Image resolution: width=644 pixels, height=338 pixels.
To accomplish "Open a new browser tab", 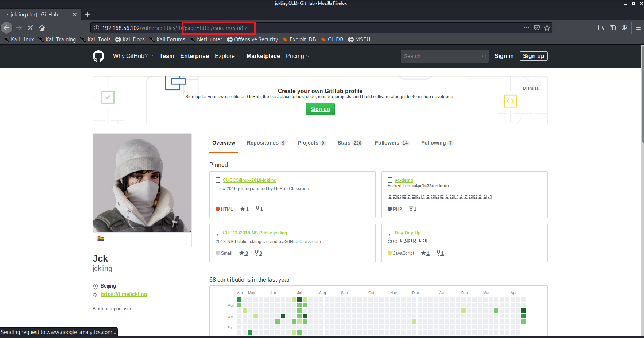I will click(x=87, y=14).
